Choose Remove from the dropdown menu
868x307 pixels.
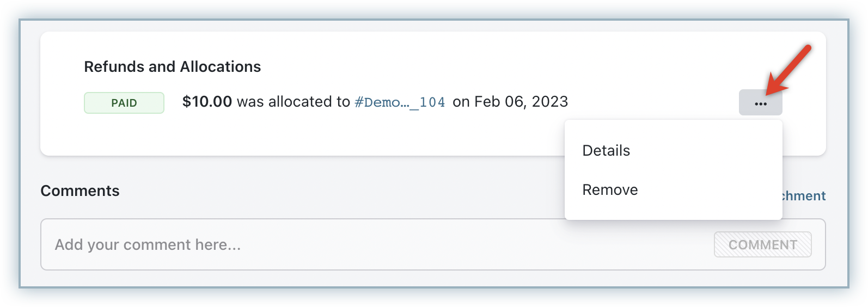click(x=610, y=190)
